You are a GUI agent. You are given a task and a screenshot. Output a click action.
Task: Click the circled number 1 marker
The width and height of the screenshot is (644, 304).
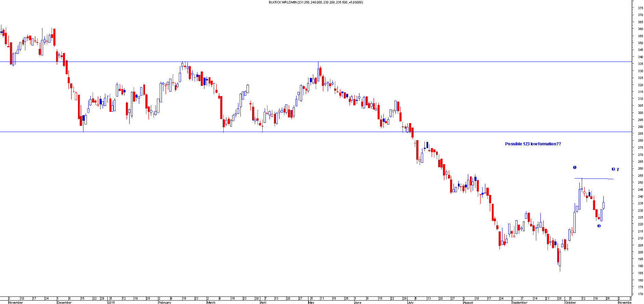575,168
